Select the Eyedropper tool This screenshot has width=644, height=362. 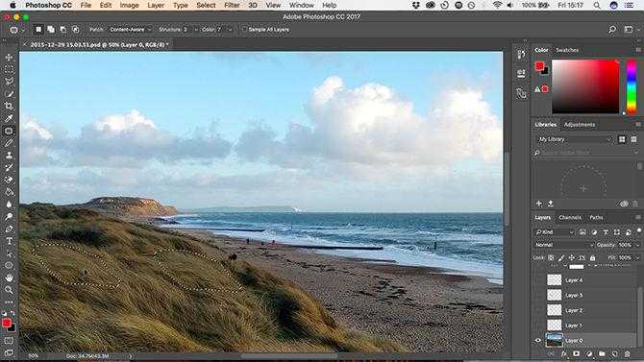9,119
